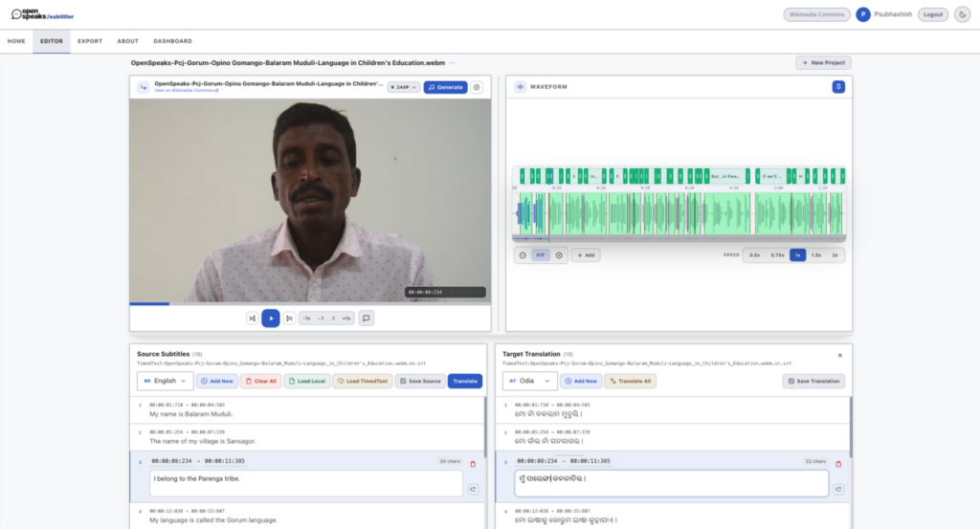
Task: Select source row 'The name of my village is Sansagor.'
Action: [x=307, y=437]
